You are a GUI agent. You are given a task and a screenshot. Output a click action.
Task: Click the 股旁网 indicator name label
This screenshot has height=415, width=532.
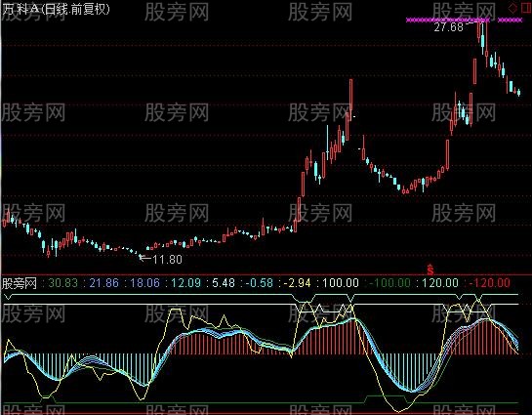click(19, 282)
